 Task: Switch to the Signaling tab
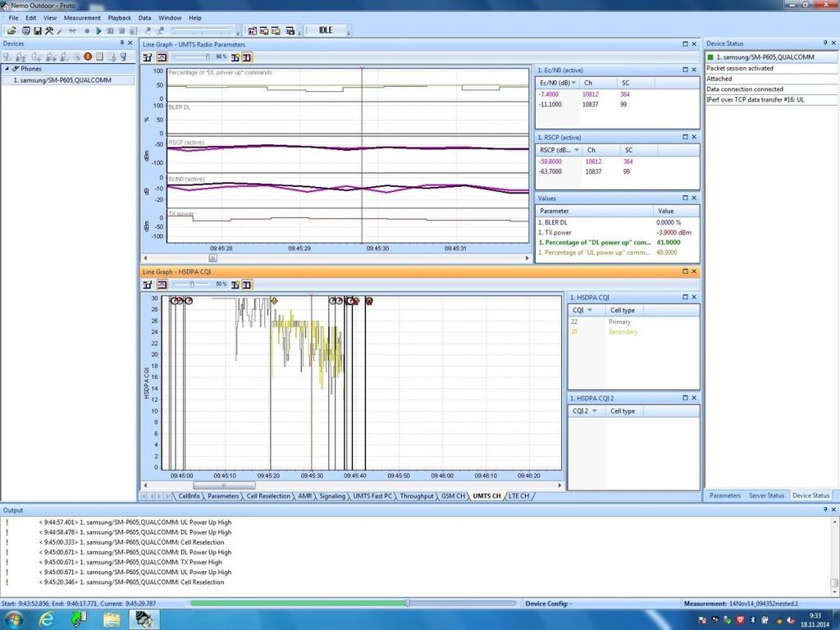(x=332, y=496)
